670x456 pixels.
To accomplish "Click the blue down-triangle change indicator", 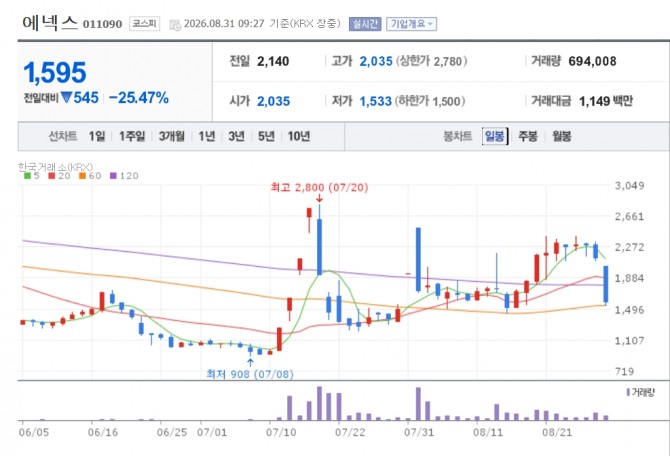I will (x=66, y=97).
